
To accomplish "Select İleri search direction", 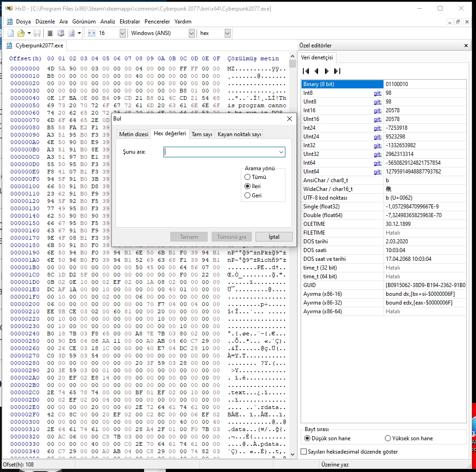I will click(253, 186).
